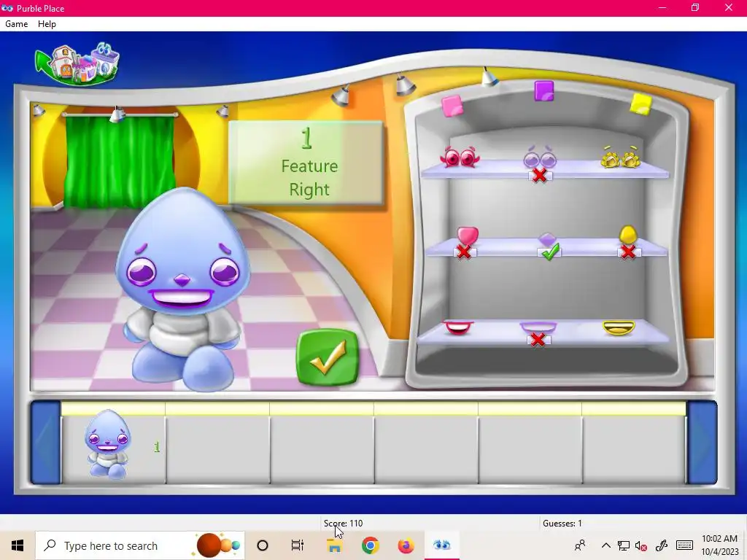Return to the Purble Place game-selection map
This screenshot has height=560, width=747.
point(77,64)
